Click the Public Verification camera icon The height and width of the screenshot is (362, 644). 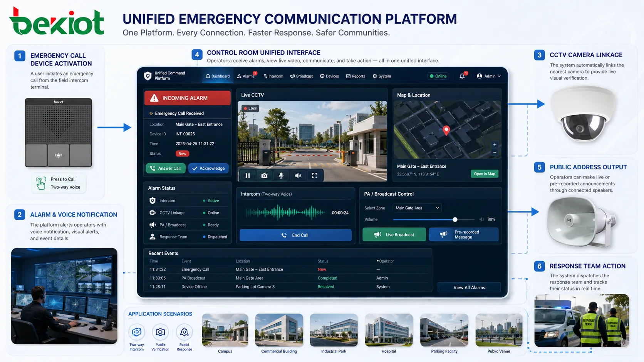[x=160, y=332]
